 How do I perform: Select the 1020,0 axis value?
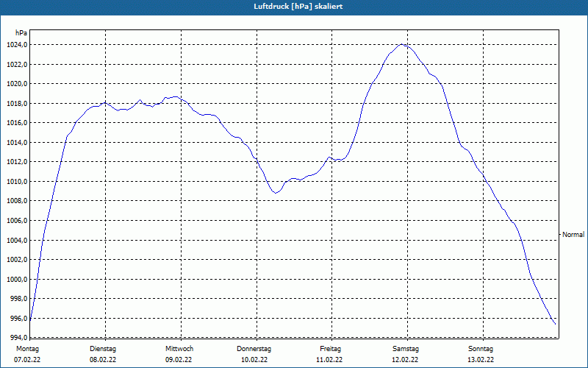point(17,84)
